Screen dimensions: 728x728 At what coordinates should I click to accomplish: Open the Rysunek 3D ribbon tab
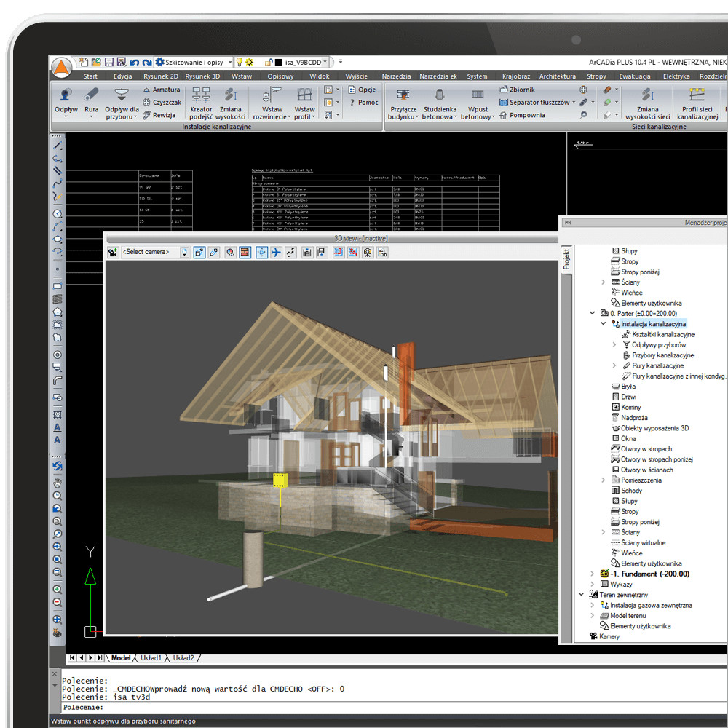[202, 76]
